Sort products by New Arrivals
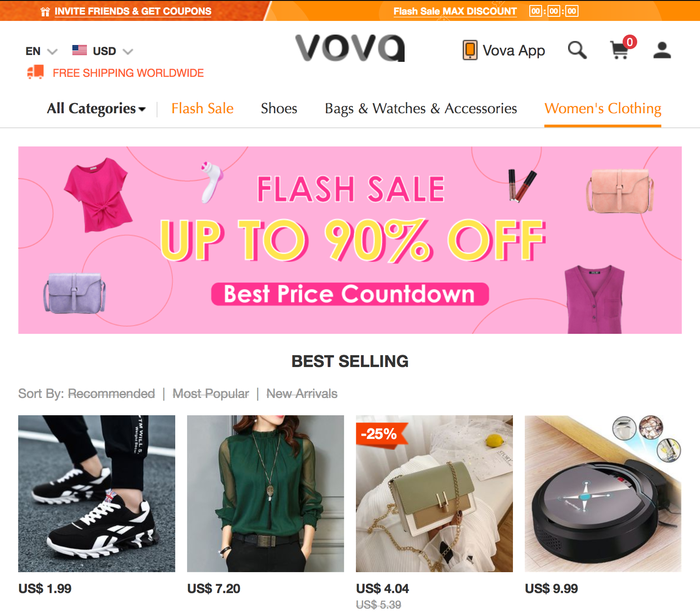The image size is (700, 614). coord(302,393)
